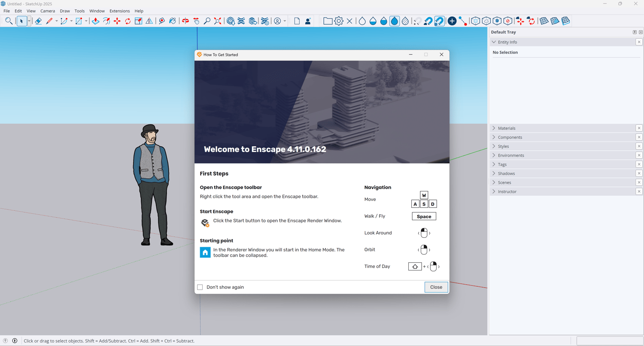Viewport: 644px width, 346px height.
Task: Open the Camera menu
Action: 48,11
